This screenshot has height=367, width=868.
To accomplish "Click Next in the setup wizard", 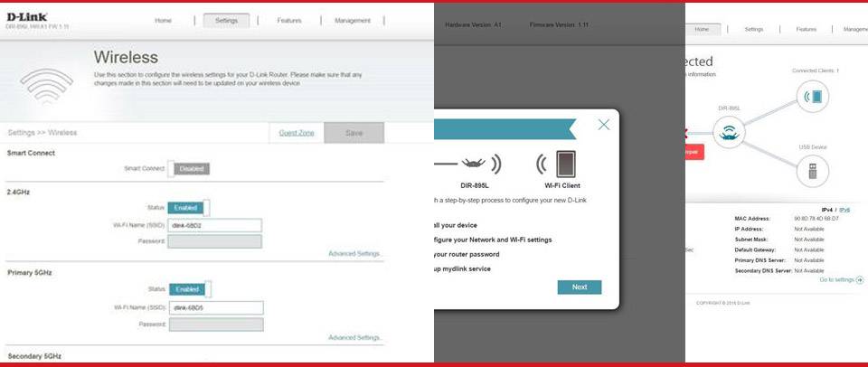I will click(580, 287).
